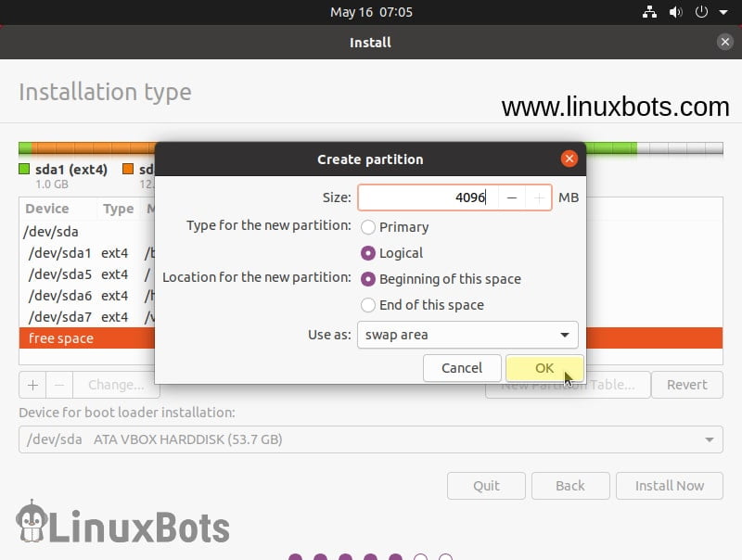Click the volume icon in the top bar
742x560 pixels.
pos(674,12)
